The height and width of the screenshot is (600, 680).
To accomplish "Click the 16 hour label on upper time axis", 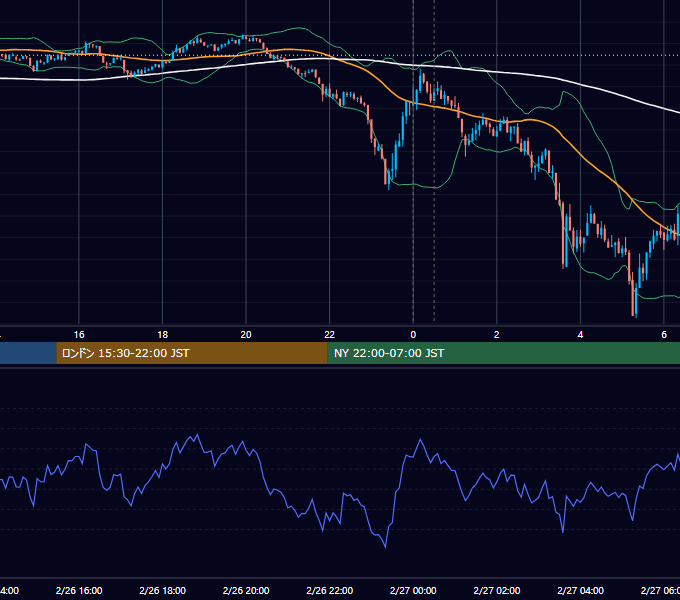I will coord(79,335).
